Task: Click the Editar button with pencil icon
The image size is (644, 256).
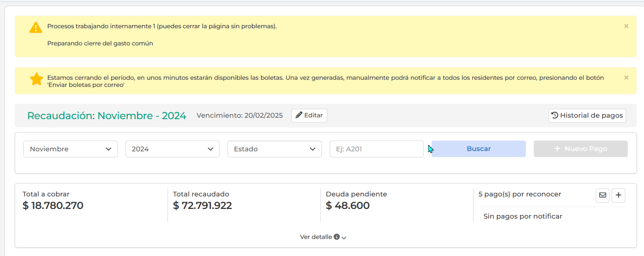Action: point(309,116)
